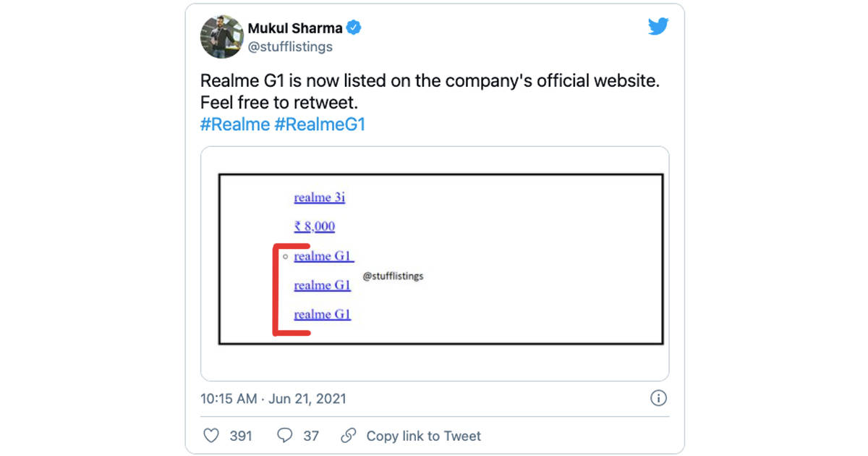The width and height of the screenshot is (868, 456).
Task: Follow the realme 3i hyperlink in the screenshot
Action: click(x=319, y=197)
